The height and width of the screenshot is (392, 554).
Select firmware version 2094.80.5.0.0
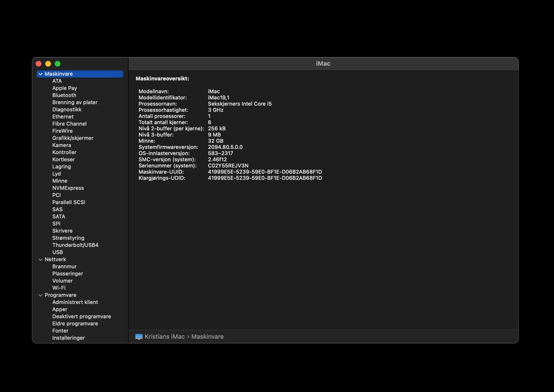(225, 147)
